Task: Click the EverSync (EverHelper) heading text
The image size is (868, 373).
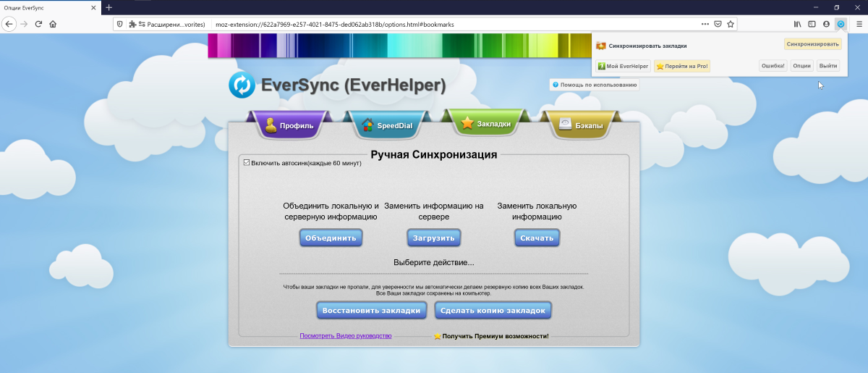Action: point(354,86)
